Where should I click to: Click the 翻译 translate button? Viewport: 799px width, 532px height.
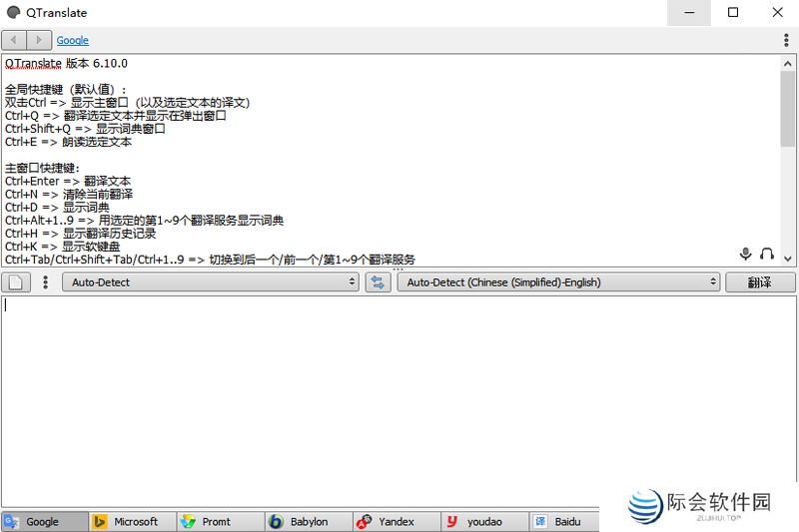[760, 282]
